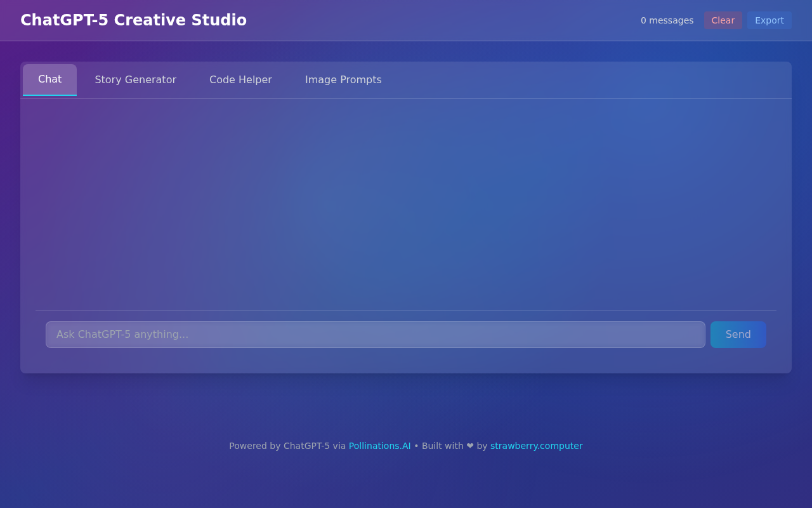Image resolution: width=812 pixels, height=508 pixels.
Task: Visit the strawberry.computer link
Action: pos(536,446)
